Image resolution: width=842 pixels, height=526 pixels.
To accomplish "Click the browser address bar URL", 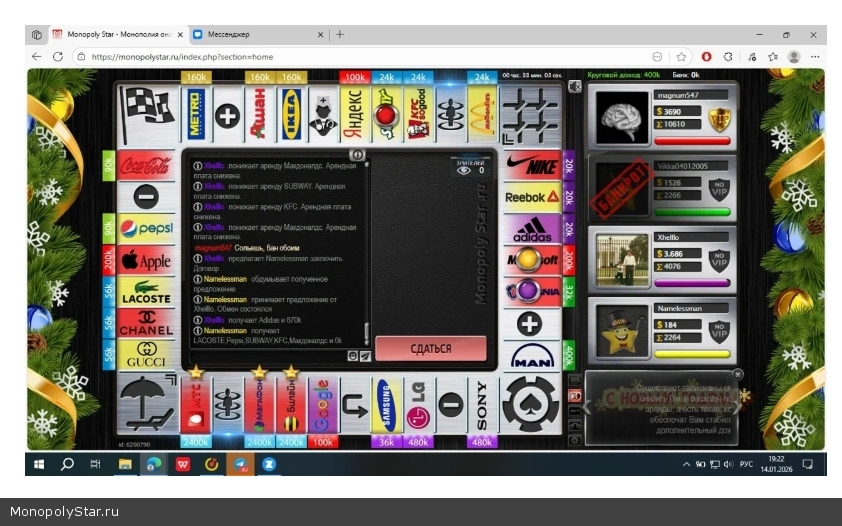I will click(183, 56).
